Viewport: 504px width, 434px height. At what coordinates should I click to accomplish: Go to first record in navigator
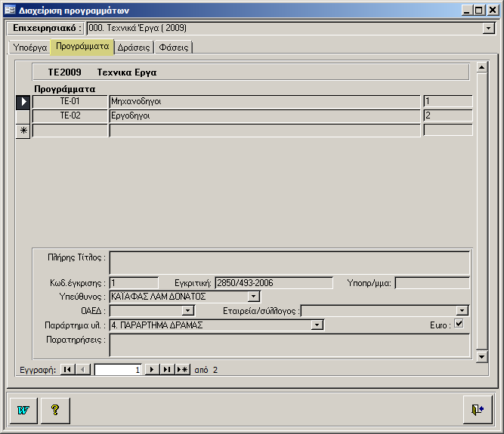67,370
